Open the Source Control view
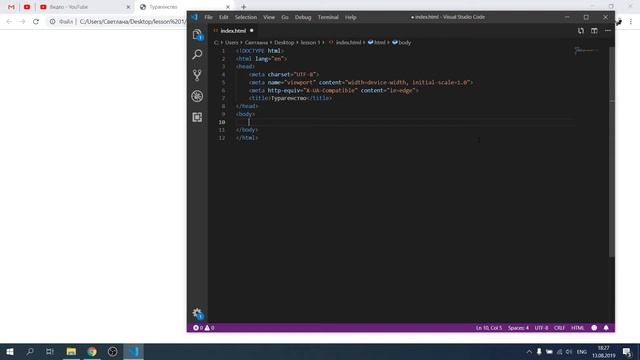 click(x=197, y=75)
